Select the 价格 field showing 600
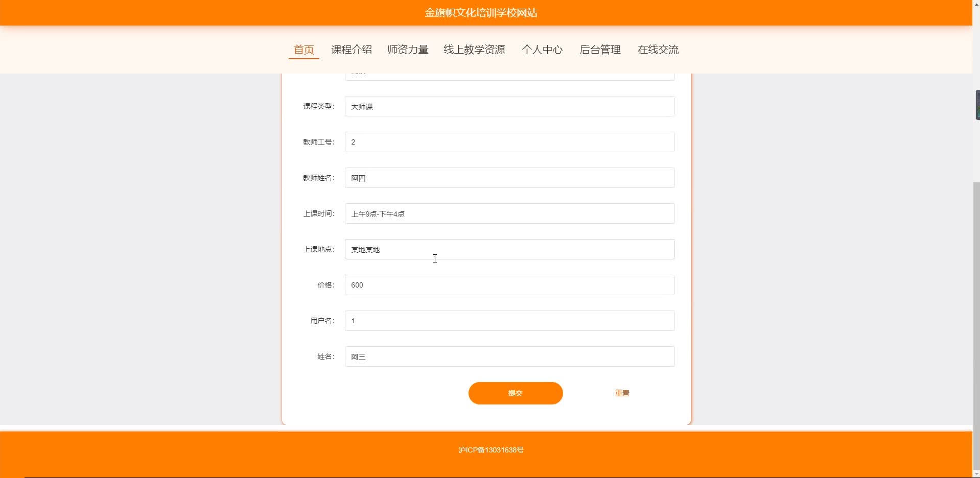980x478 pixels. click(x=510, y=285)
